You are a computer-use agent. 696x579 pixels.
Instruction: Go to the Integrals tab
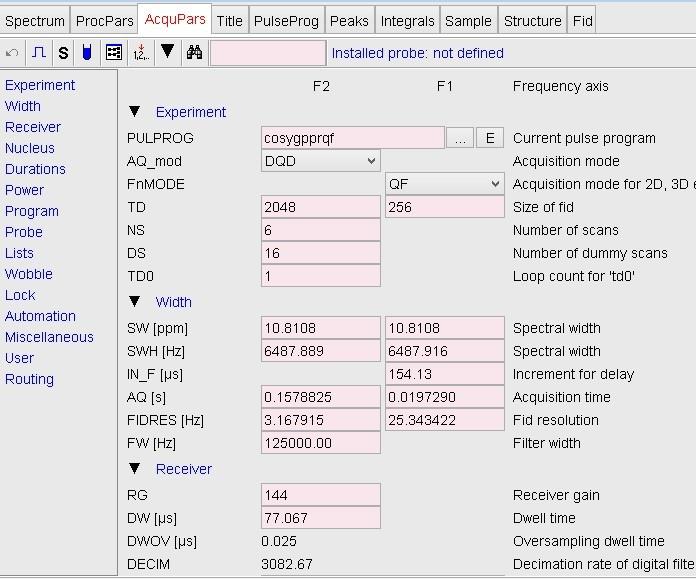(x=407, y=21)
